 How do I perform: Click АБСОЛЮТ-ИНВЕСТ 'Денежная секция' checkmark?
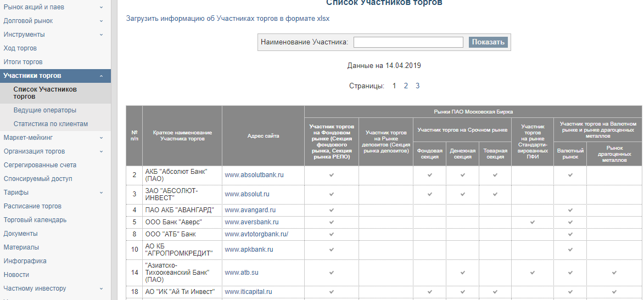[x=462, y=194]
